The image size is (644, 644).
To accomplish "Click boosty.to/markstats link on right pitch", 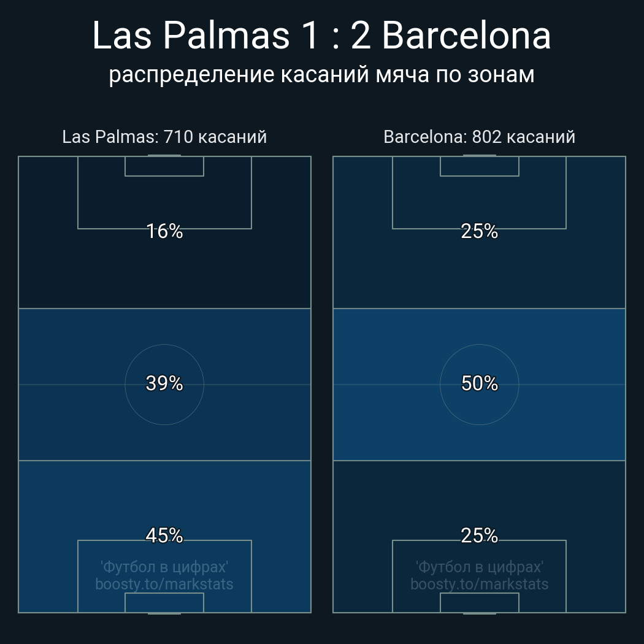I will coord(479,584).
